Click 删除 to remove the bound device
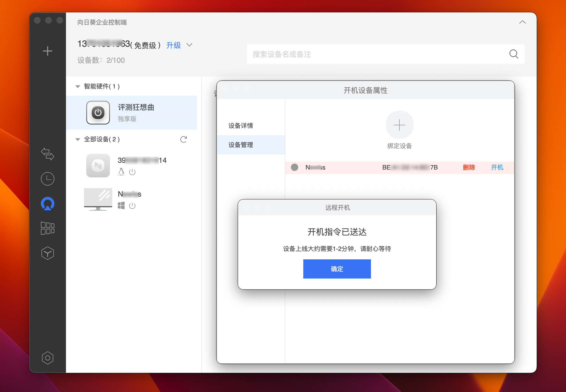This screenshot has width=566, height=392. pos(469,167)
